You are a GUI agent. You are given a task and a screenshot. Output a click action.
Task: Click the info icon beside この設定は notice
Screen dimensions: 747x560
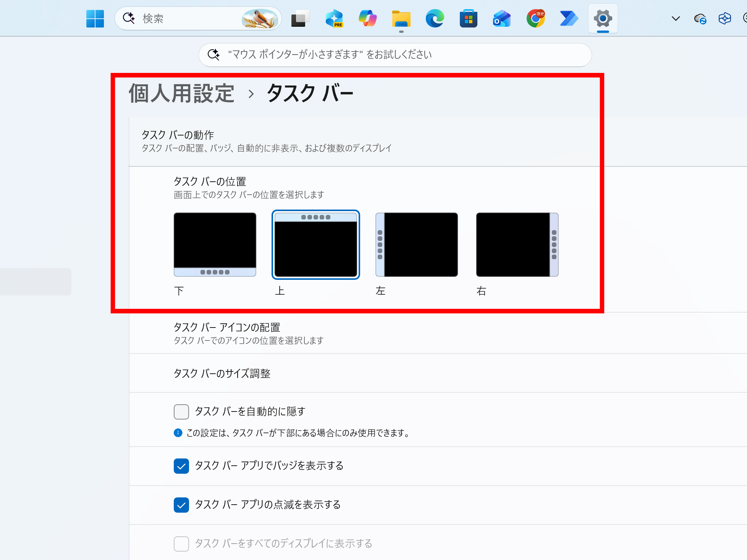point(178,433)
